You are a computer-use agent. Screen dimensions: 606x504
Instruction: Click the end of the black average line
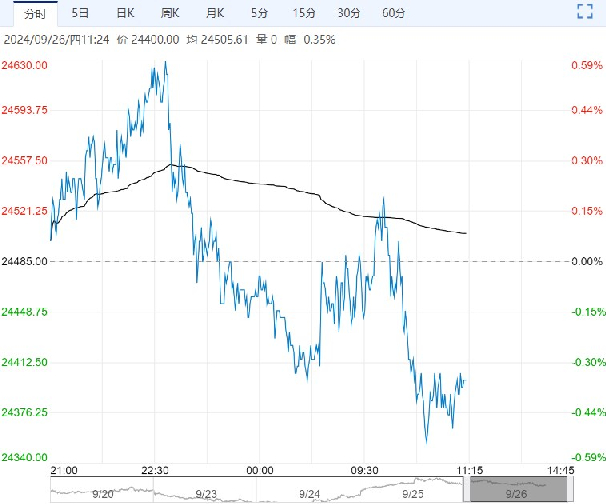[x=466, y=233]
